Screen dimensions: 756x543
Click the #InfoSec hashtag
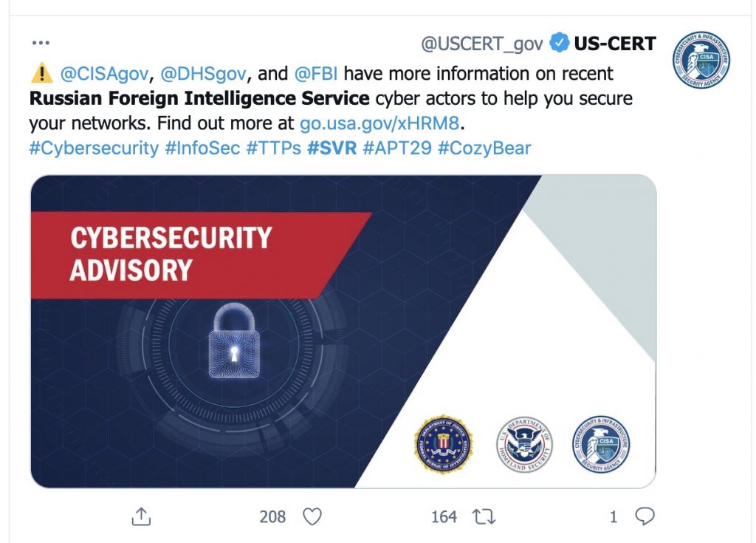click(x=202, y=148)
